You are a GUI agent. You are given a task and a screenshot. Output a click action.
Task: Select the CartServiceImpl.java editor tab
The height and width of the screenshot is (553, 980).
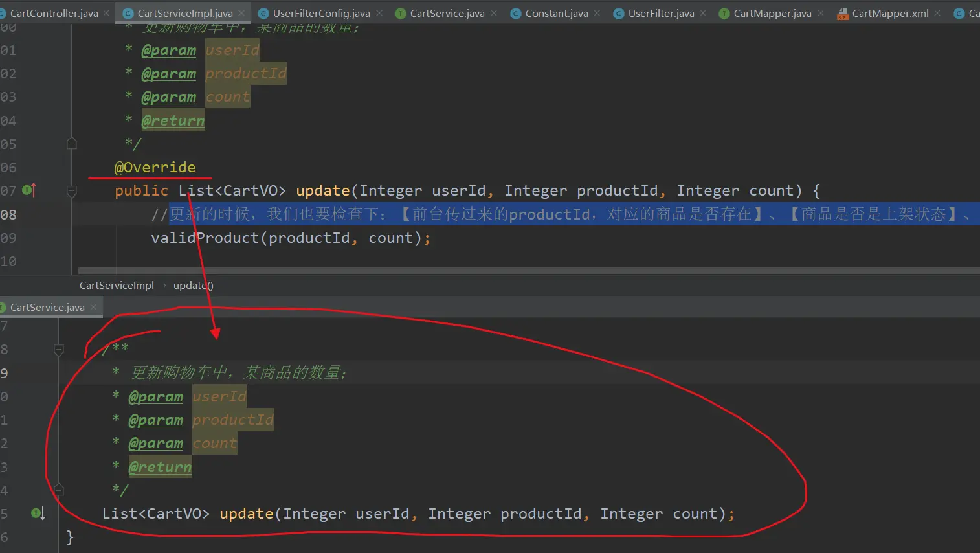[x=185, y=13]
